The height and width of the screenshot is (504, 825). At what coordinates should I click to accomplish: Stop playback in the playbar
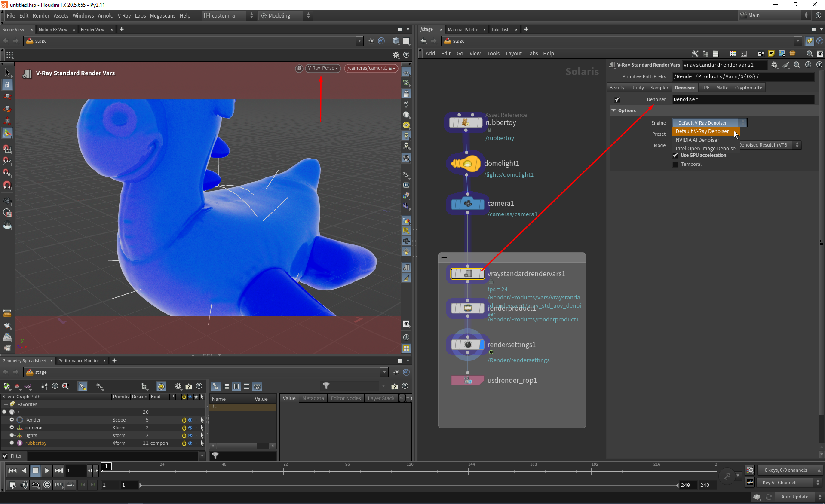tap(36, 470)
